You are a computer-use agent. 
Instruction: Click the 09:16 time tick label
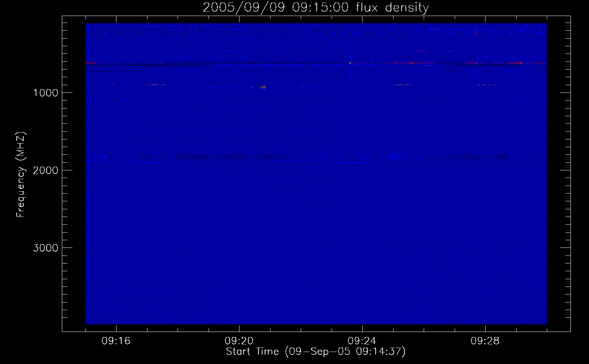click(x=116, y=341)
